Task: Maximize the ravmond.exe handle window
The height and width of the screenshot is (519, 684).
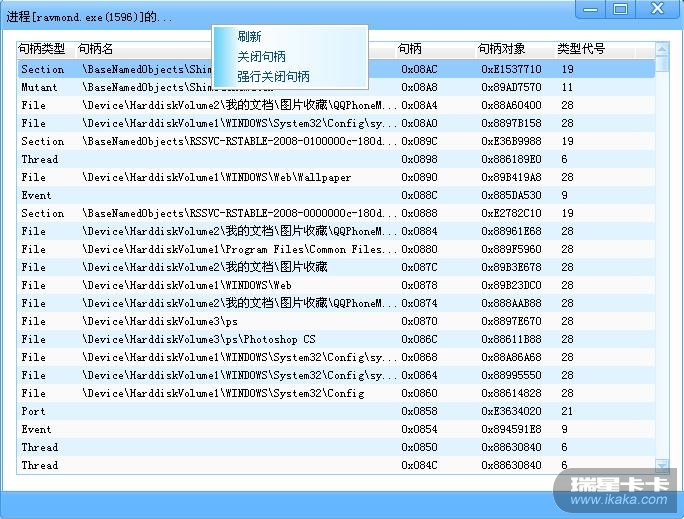Action: 620,9
